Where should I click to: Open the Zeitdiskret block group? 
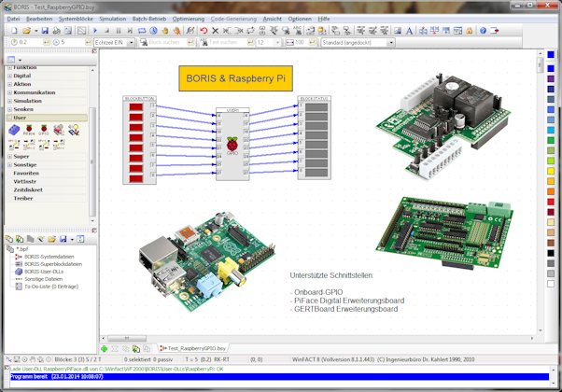pos(28,189)
